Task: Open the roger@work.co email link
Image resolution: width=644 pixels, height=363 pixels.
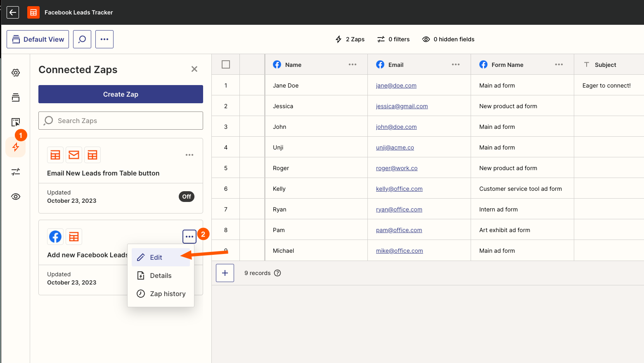Action: [x=397, y=168]
